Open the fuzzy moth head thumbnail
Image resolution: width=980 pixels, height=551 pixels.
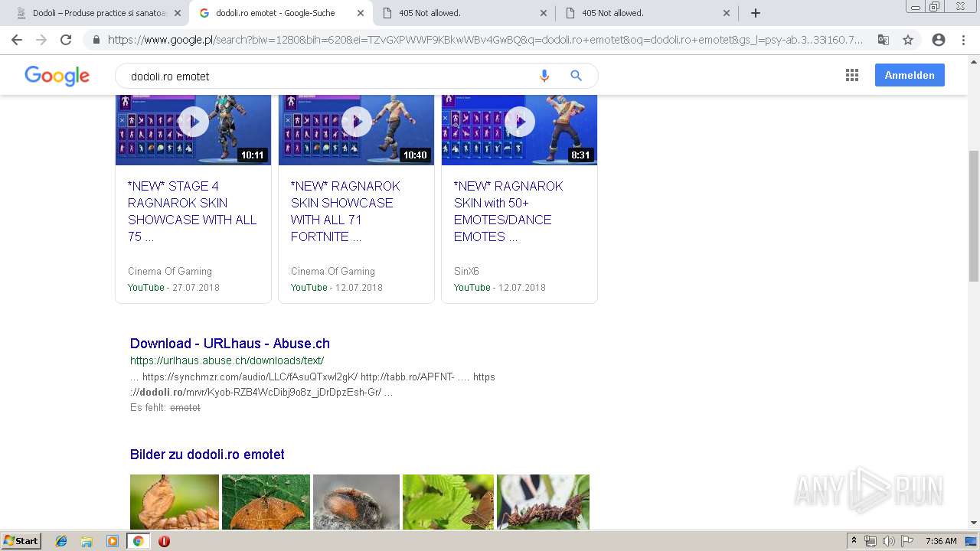coord(356,502)
